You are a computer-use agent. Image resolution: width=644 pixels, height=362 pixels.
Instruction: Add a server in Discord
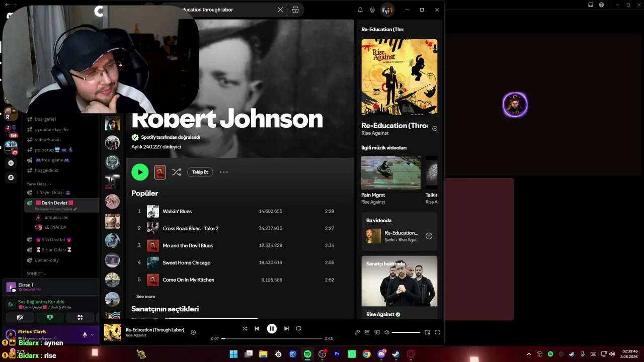[x=11, y=163]
